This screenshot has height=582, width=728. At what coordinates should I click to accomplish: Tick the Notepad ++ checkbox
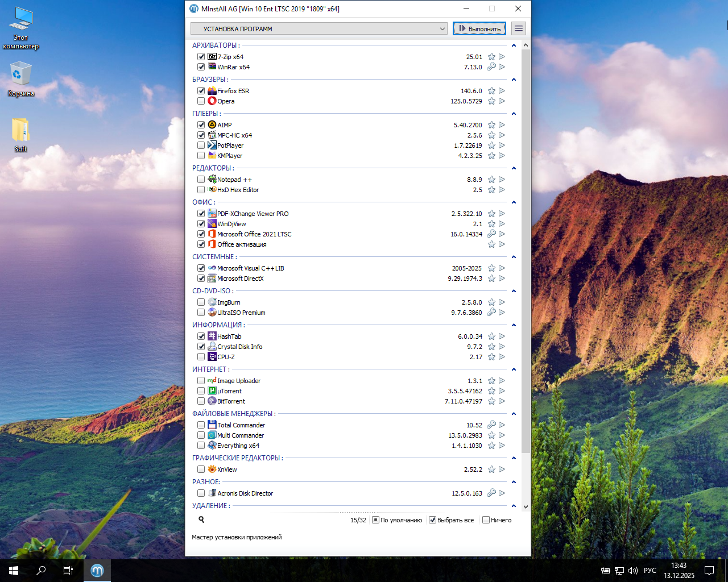[201, 180]
